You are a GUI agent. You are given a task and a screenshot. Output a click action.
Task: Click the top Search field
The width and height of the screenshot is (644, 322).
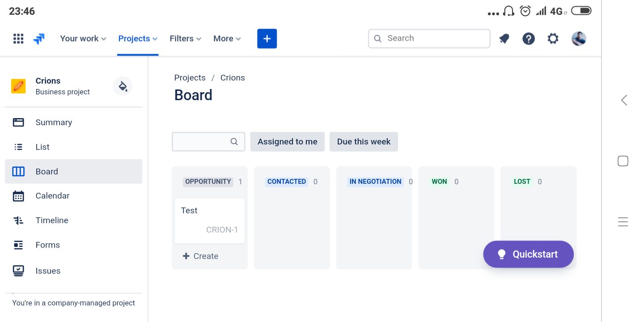429,38
